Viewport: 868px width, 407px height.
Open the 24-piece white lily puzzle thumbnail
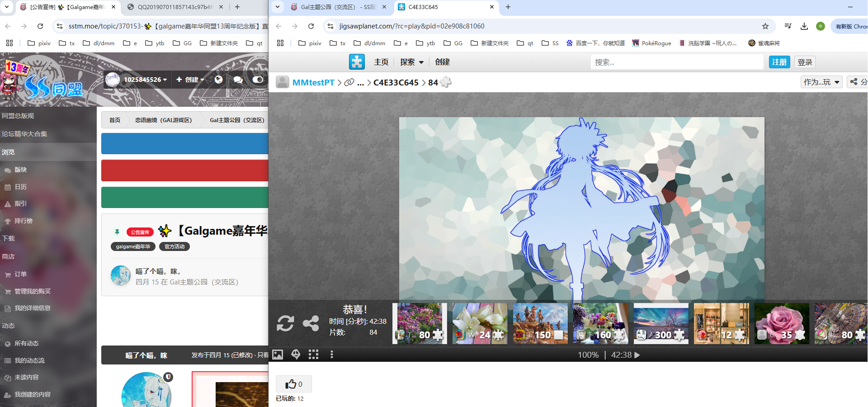tap(480, 323)
